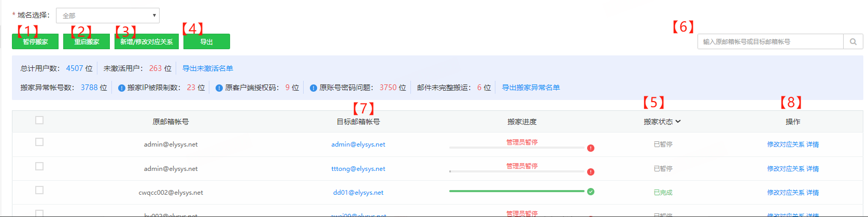Click the progress bar in ttong@elysys.net row
The height and width of the screenshot is (217, 868).
point(517,171)
